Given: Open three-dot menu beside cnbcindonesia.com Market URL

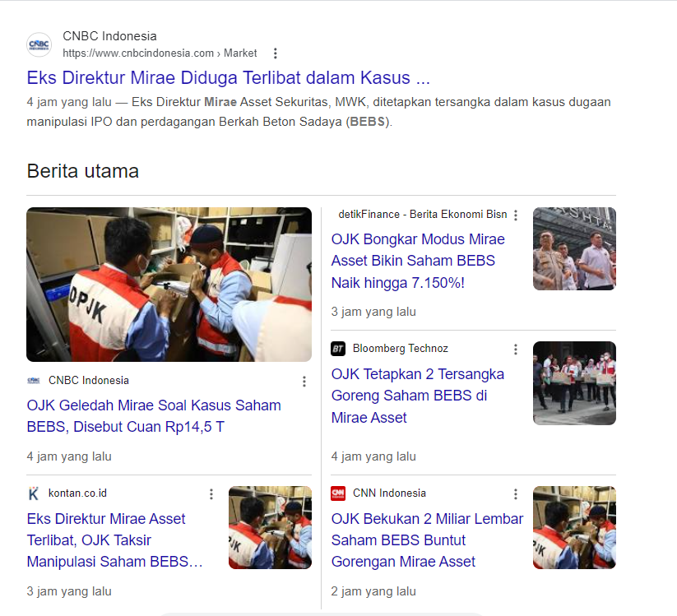Looking at the screenshot, I should pos(276,53).
